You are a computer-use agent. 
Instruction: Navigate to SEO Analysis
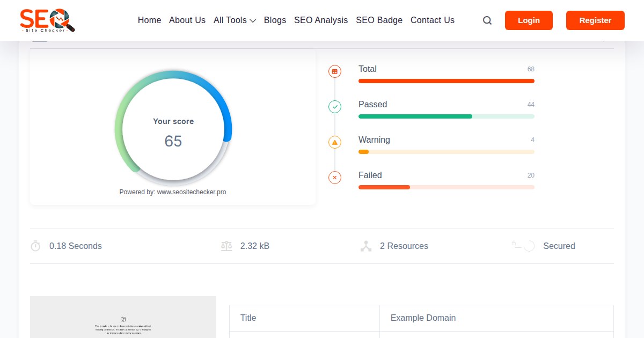pos(321,20)
